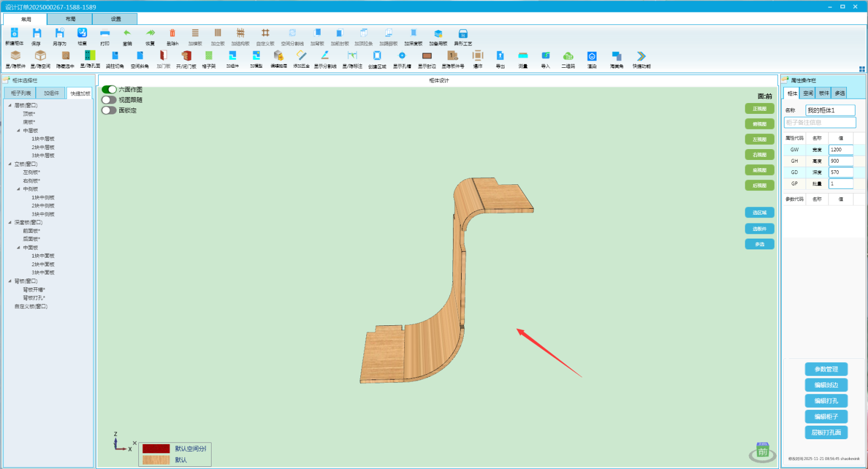Viewport: 868px width, 469px height.
Task: Turn off the 六面作图 toggle
Action: click(x=109, y=89)
